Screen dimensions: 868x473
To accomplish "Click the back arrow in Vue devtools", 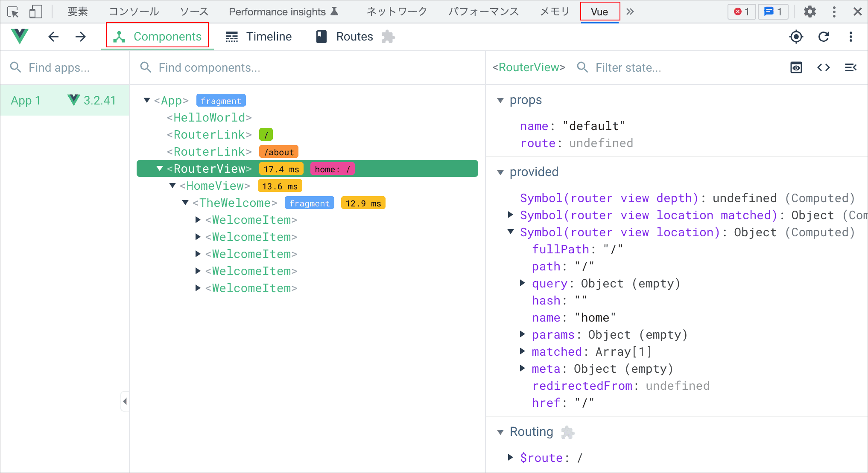I will (53, 37).
